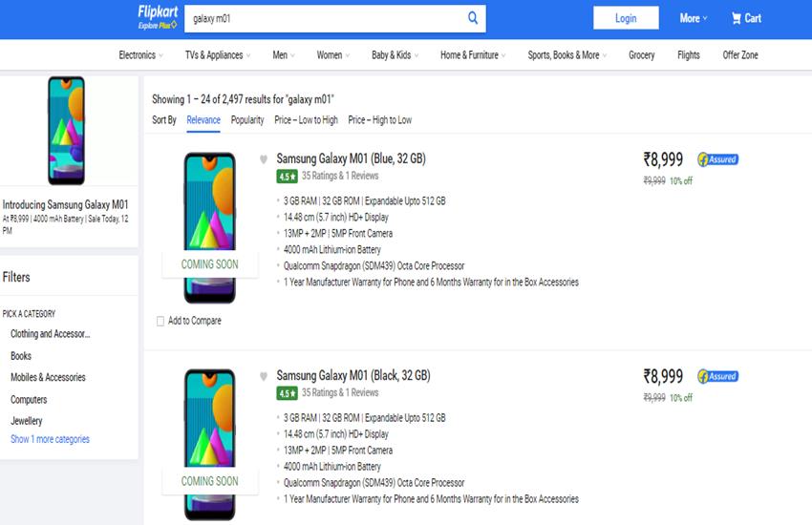Viewport: 812px width, 525px height.
Task: Wishlist the Blue Galaxy M01 heart
Action: tap(264, 159)
